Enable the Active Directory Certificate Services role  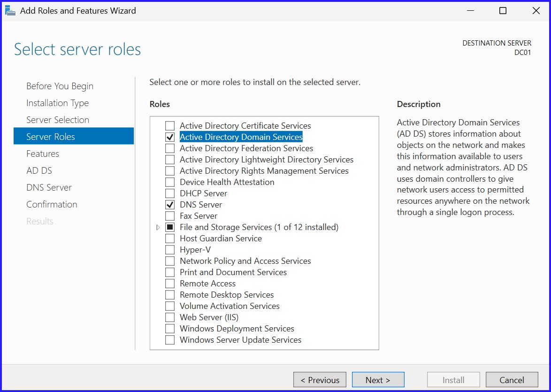[170, 125]
